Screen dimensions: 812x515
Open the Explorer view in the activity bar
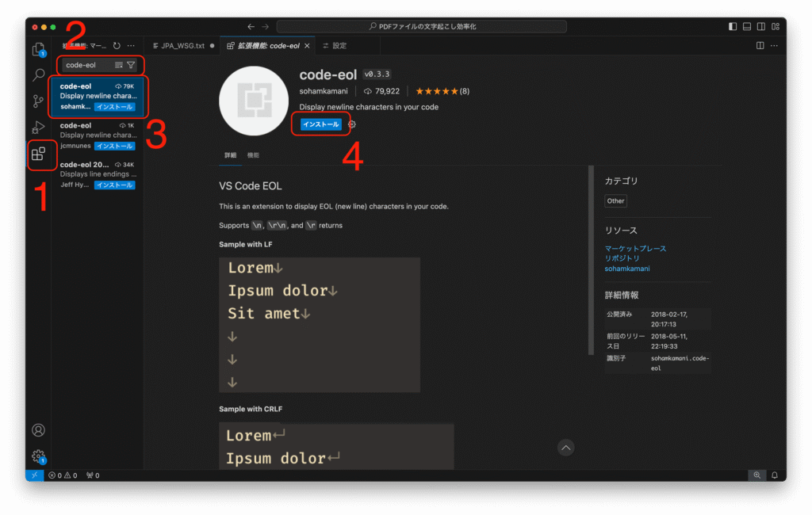(x=39, y=50)
